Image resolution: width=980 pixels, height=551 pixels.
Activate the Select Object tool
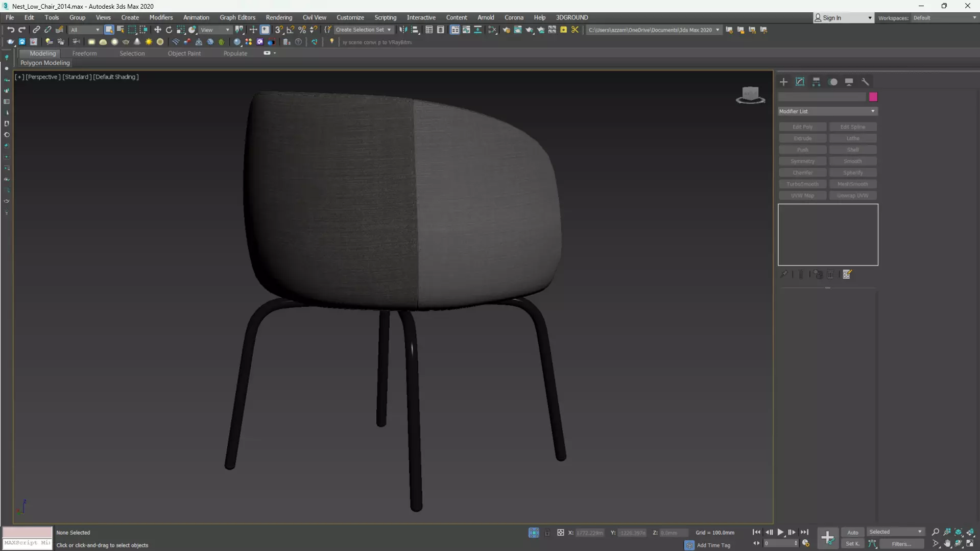coord(109,30)
